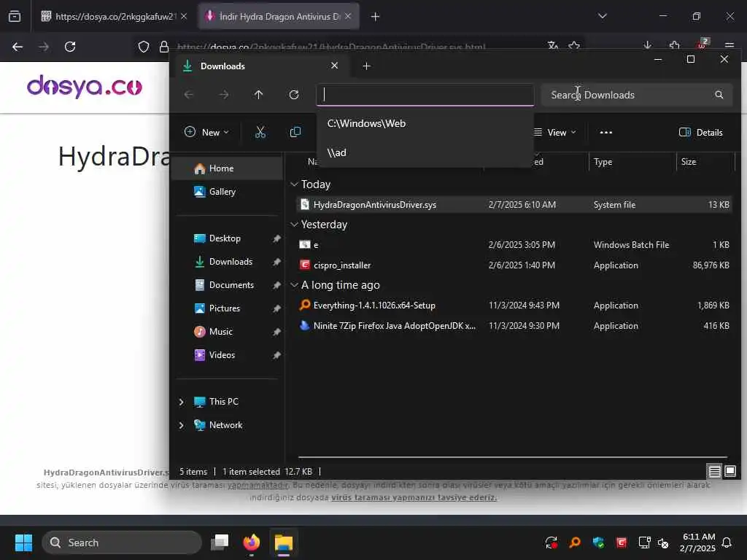Select the \\ad address suggestion
747x560 pixels.
(x=425, y=152)
